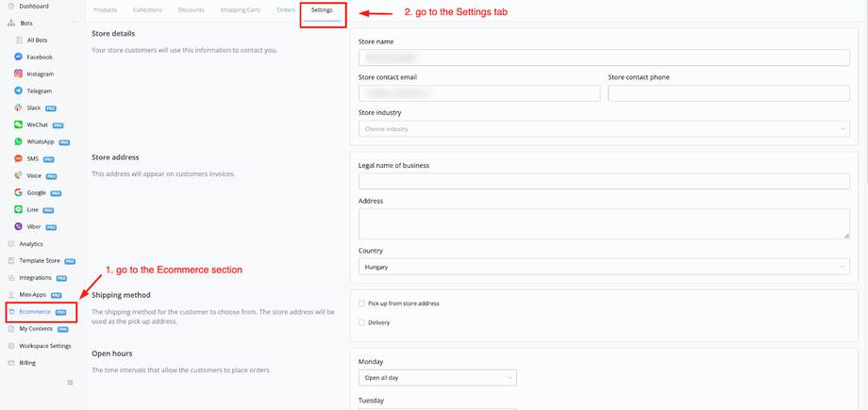Open the WeChat channel icon
Screen dimensions: 868x410
pyautogui.click(x=19, y=125)
